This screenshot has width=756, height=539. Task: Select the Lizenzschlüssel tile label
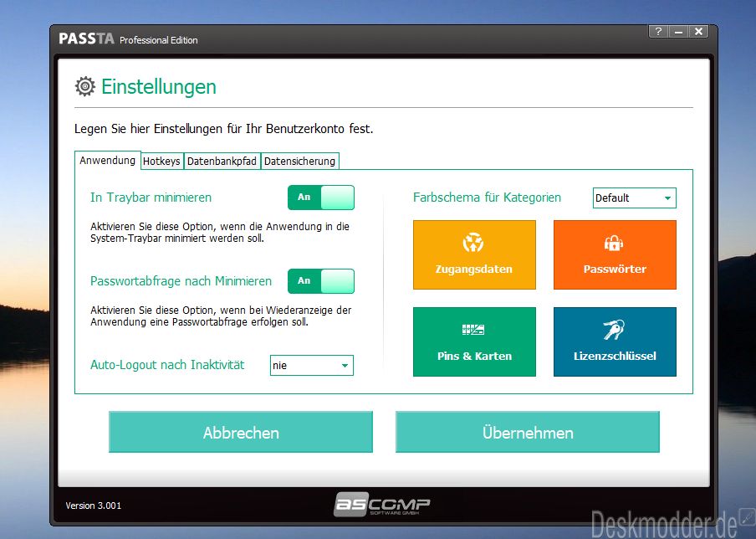point(615,356)
